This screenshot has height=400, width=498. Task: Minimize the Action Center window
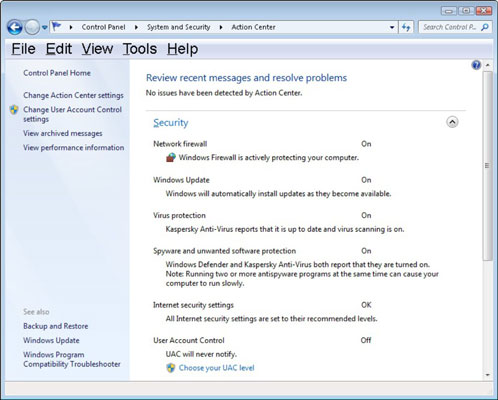pyautogui.click(x=449, y=11)
